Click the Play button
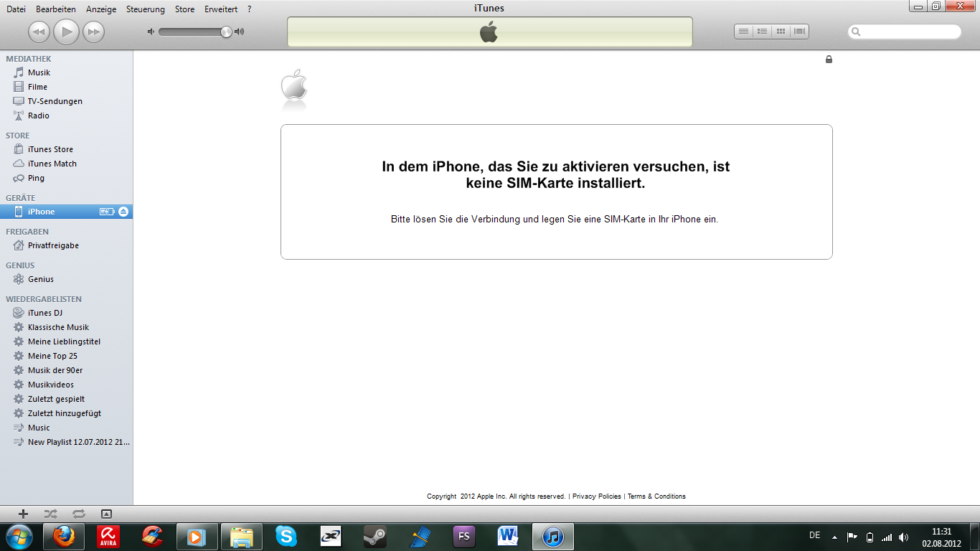The width and height of the screenshot is (980, 551). click(66, 31)
